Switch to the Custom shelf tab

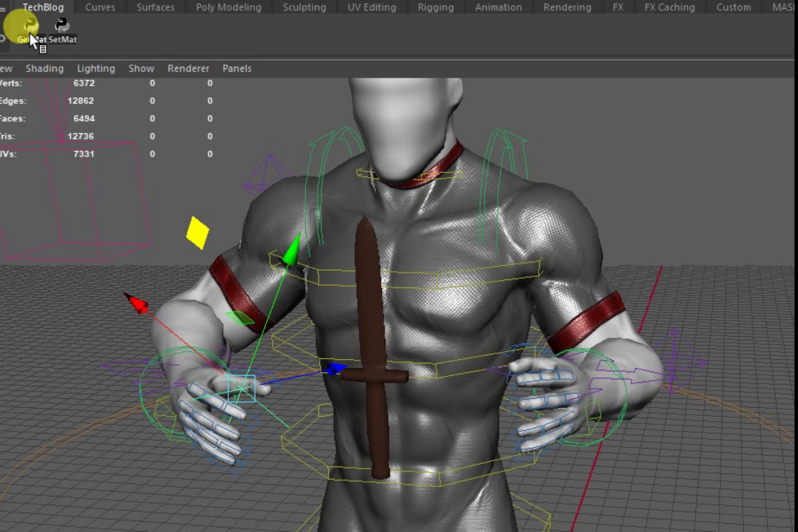click(x=734, y=7)
